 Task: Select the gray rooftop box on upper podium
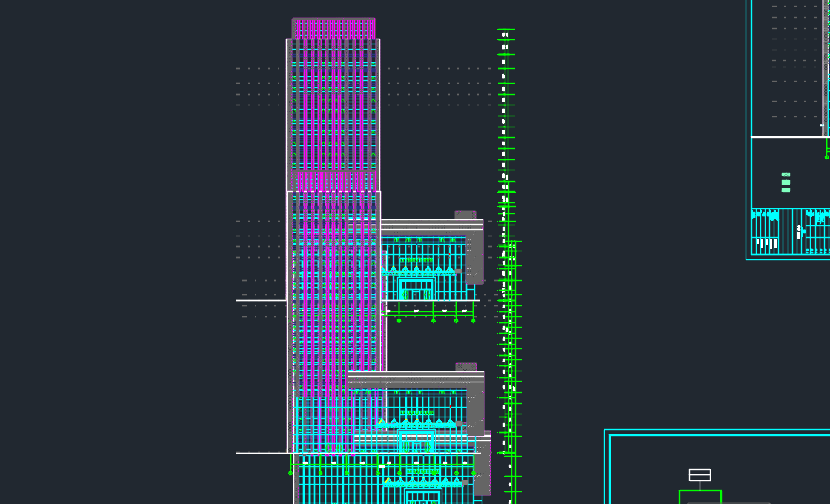465,215
